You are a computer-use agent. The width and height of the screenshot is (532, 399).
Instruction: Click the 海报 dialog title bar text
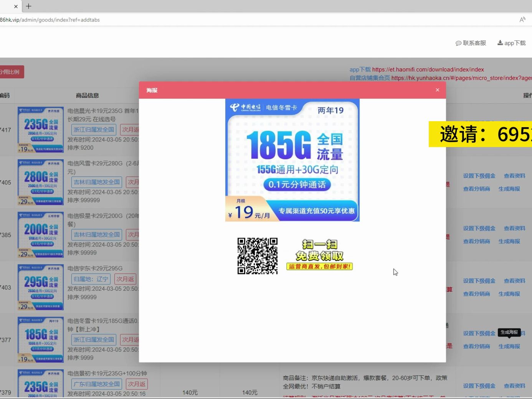pos(152,90)
